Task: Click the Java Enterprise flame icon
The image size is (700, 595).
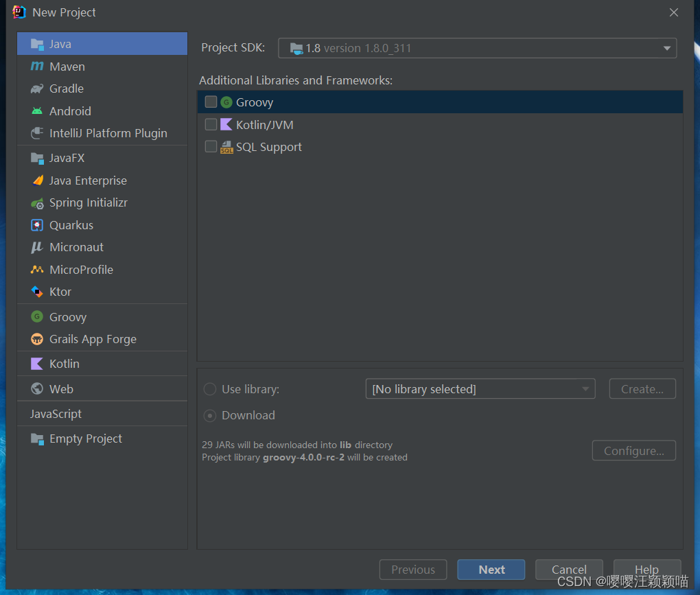Action: (x=38, y=180)
